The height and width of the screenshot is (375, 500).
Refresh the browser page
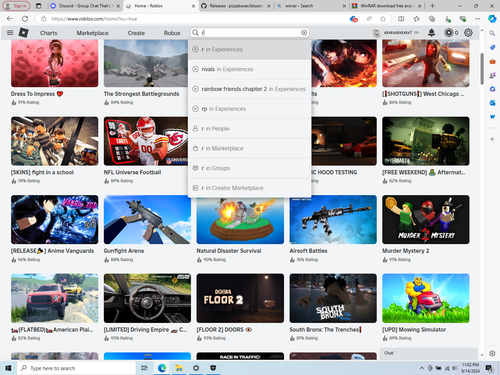pyautogui.click(x=25, y=19)
